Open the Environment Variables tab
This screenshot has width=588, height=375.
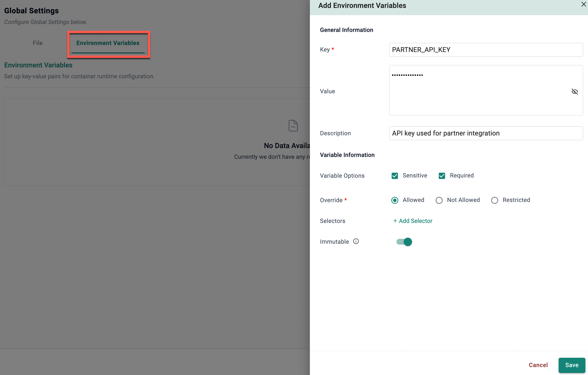click(108, 43)
